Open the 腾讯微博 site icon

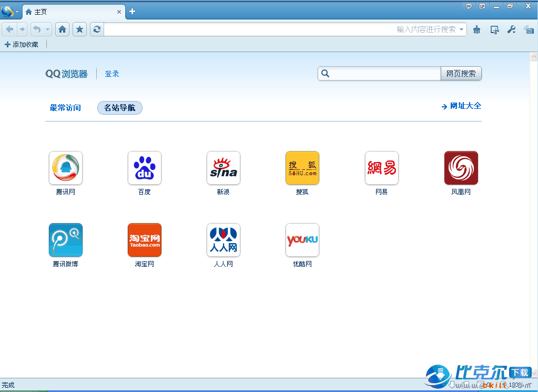[x=66, y=240]
